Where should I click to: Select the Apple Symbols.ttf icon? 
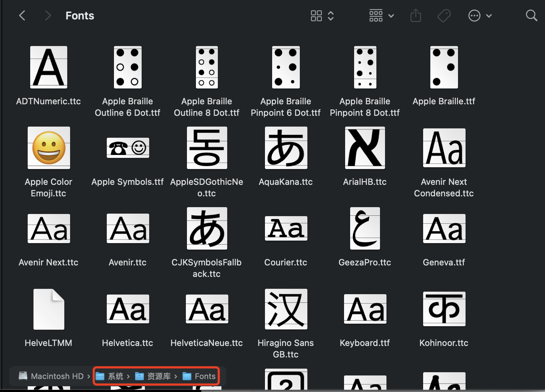(128, 148)
